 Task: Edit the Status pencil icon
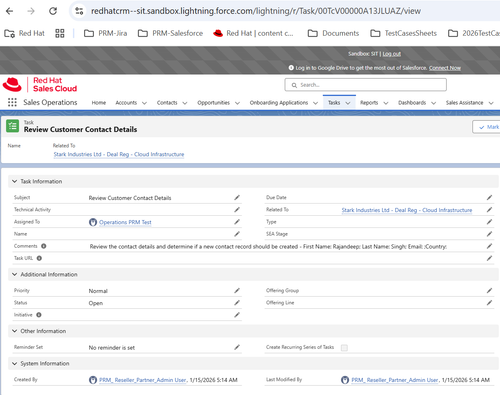tap(237, 303)
